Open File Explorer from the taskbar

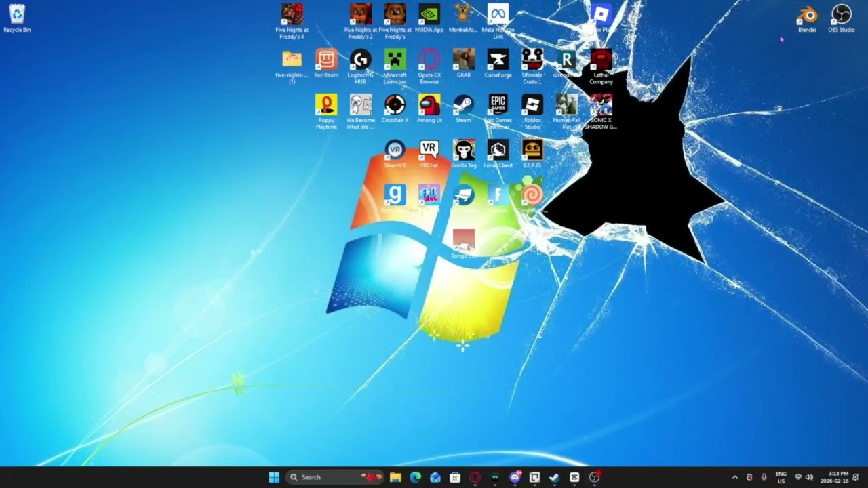395,477
